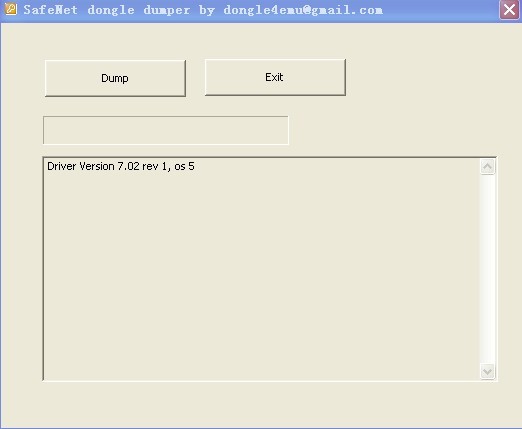Click the Dump button
The image size is (522, 429).
point(115,78)
